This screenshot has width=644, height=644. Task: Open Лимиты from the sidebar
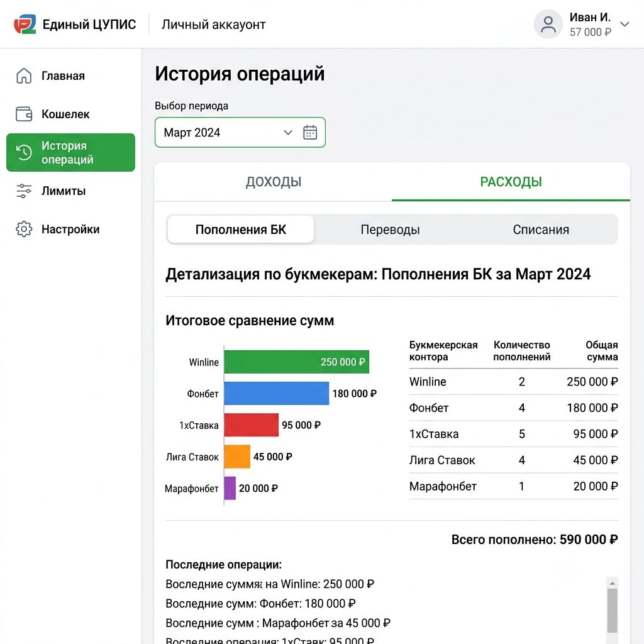click(x=70, y=191)
